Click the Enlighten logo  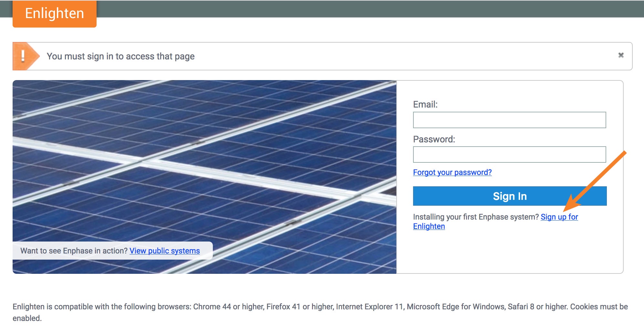pos(55,14)
